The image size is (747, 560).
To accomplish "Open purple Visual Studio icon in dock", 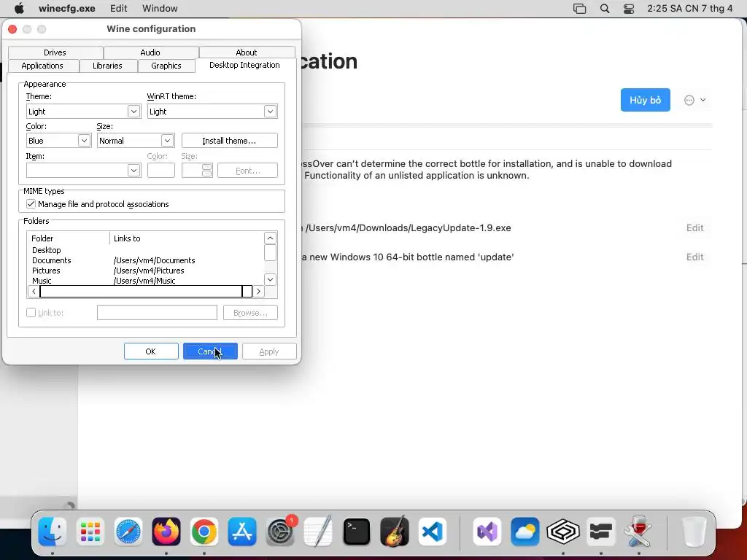I will (x=487, y=532).
